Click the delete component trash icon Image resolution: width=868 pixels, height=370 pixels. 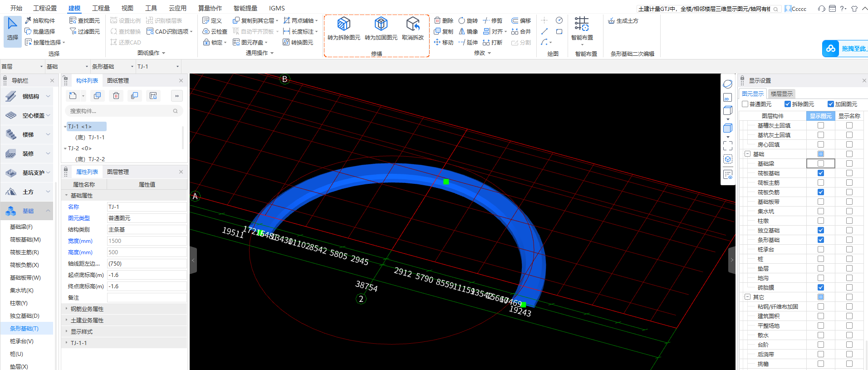[x=116, y=96]
